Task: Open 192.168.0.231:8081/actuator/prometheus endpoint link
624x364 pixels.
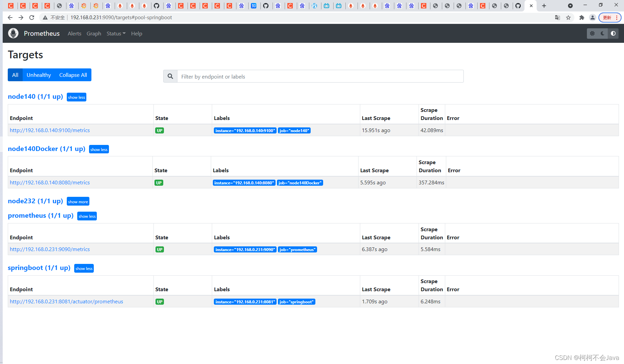Action: (x=66, y=302)
